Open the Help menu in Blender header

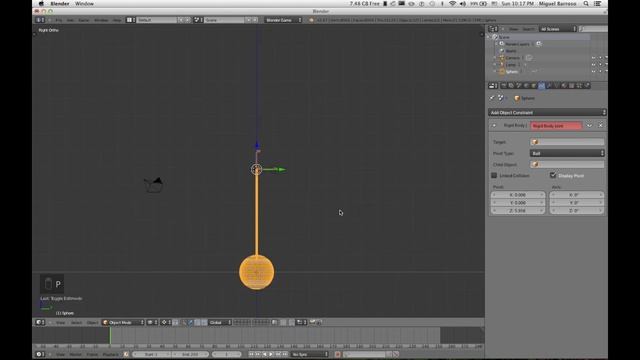pyautogui.click(x=117, y=20)
